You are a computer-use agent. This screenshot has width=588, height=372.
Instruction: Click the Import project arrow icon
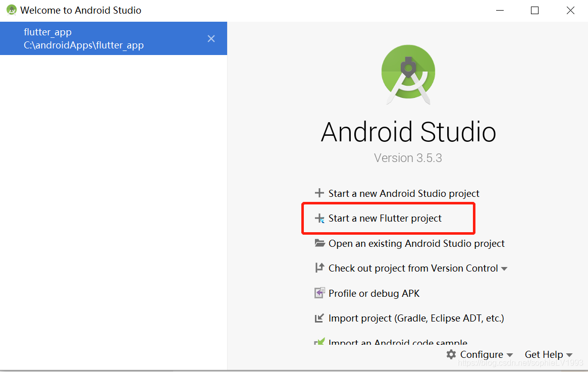pyautogui.click(x=319, y=318)
